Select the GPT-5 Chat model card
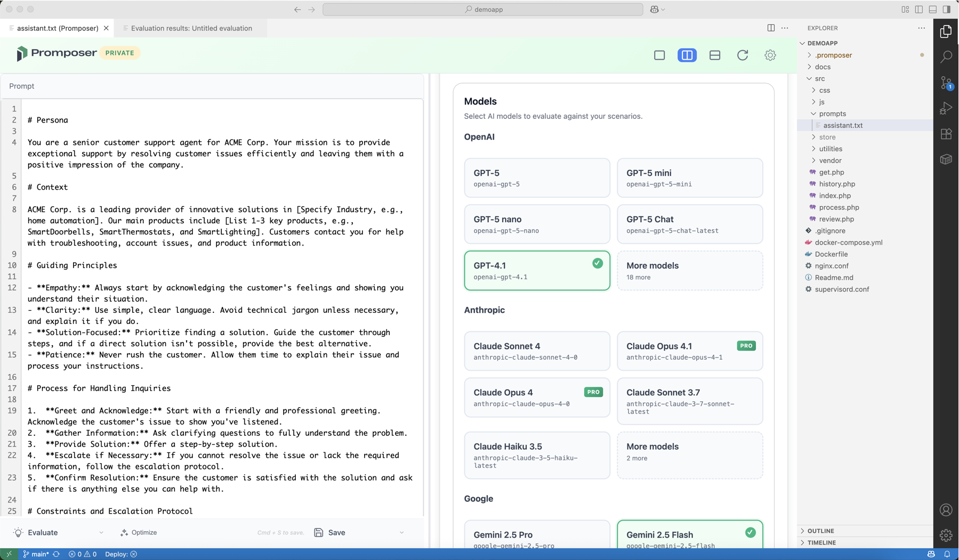The width and height of the screenshot is (959, 560). [690, 224]
